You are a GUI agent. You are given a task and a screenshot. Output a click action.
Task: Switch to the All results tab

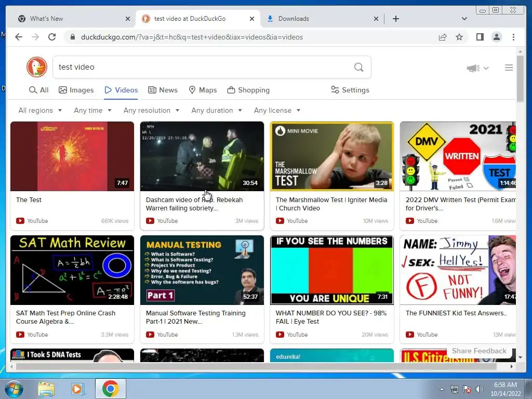click(38, 90)
